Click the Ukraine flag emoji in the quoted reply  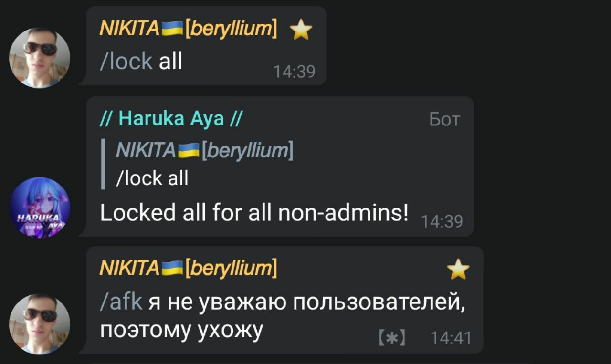click(189, 152)
